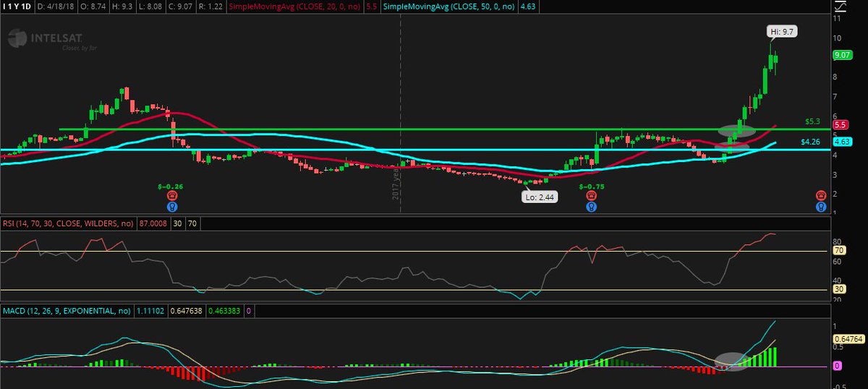Click the red earnings phone icon under $-0.26
Screen dimensions: 868x389
tap(173, 196)
